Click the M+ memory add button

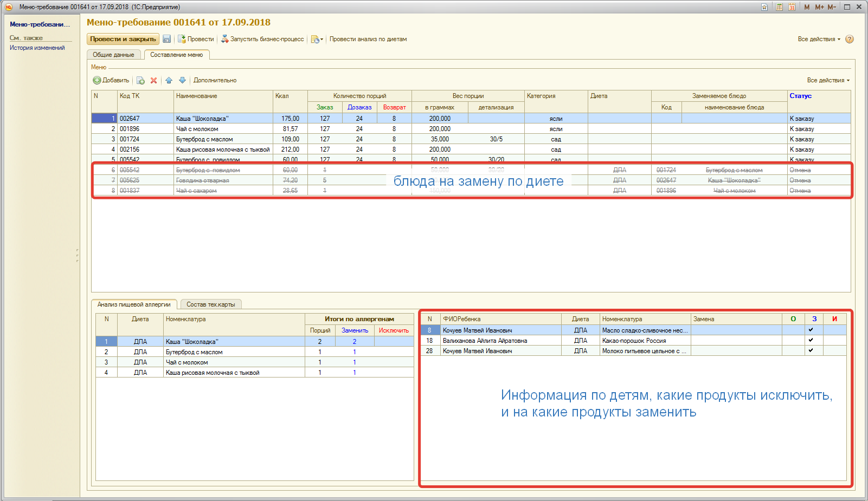pos(819,7)
